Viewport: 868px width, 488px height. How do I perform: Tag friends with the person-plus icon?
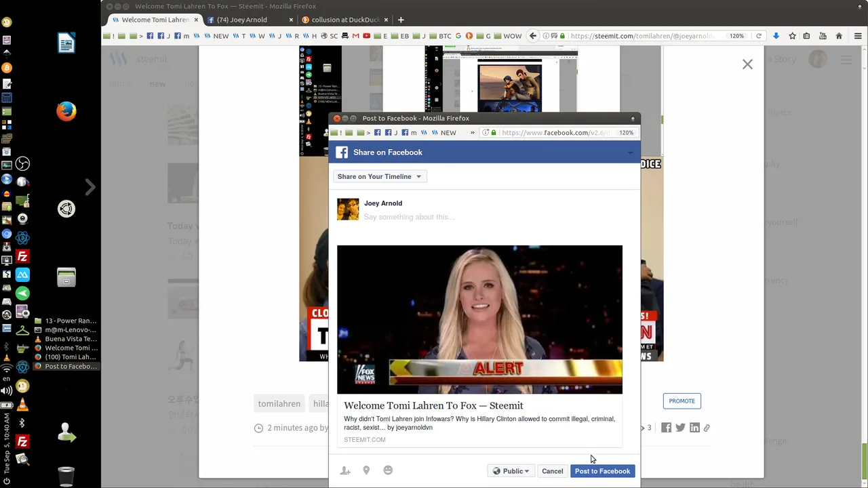click(x=345, y=470)
